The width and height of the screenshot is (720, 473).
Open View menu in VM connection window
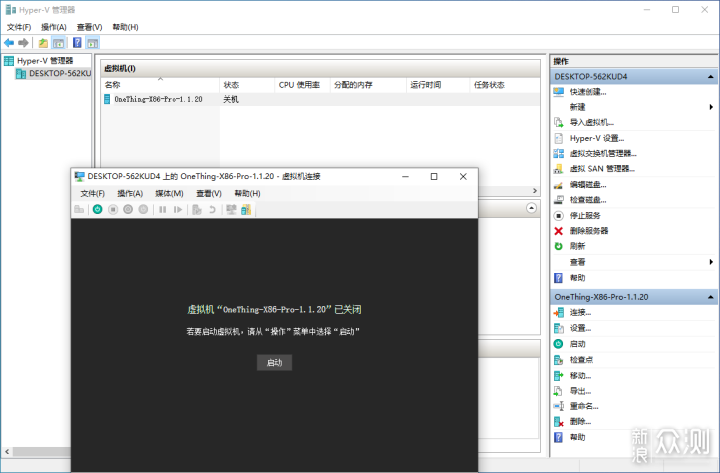click(x=209, y=193)
